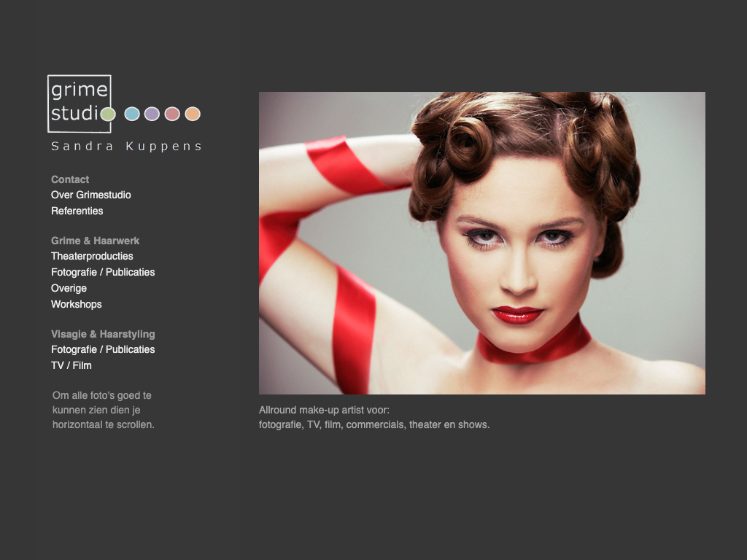This screenshot has width=747, height=560.
Task: Click the red ribbon model photo
Action: click(481, 243)
